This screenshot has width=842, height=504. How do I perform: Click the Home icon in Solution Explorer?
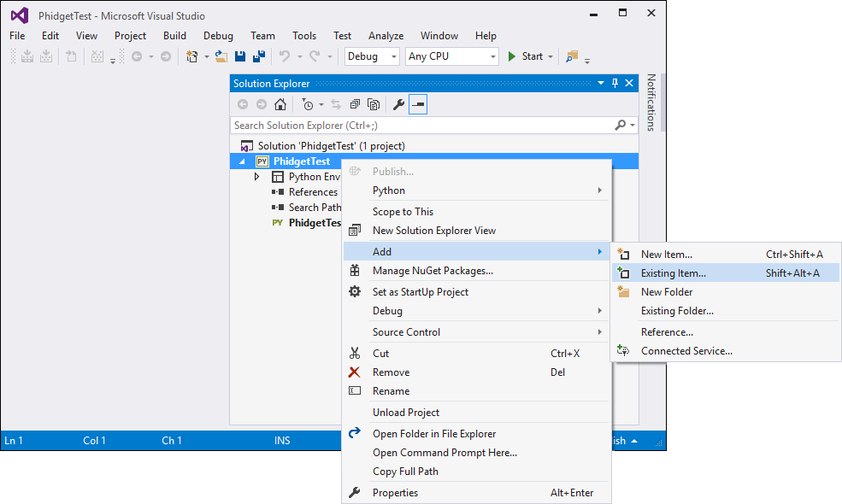(x=280, y=104)
